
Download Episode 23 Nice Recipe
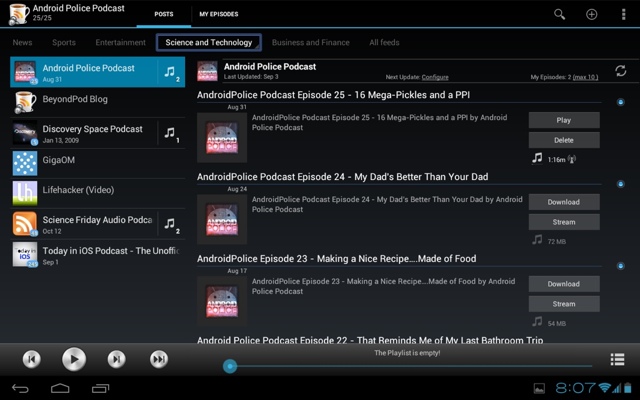tap(564, 284)
